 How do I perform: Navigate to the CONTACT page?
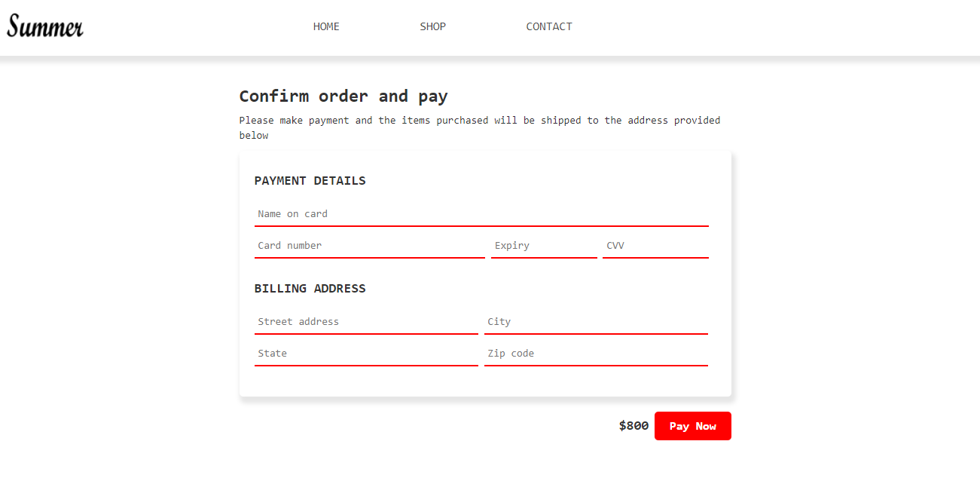point(548,26)
